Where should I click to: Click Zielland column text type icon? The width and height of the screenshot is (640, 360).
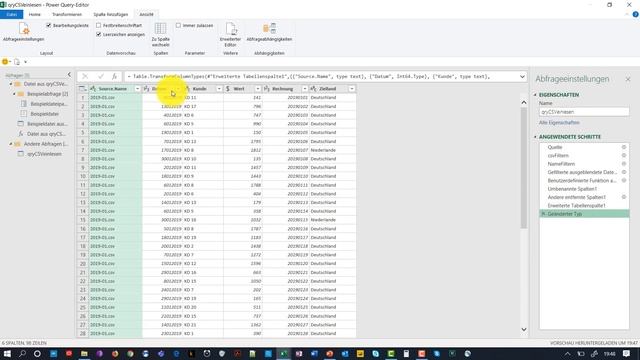[x=313, y=89]
